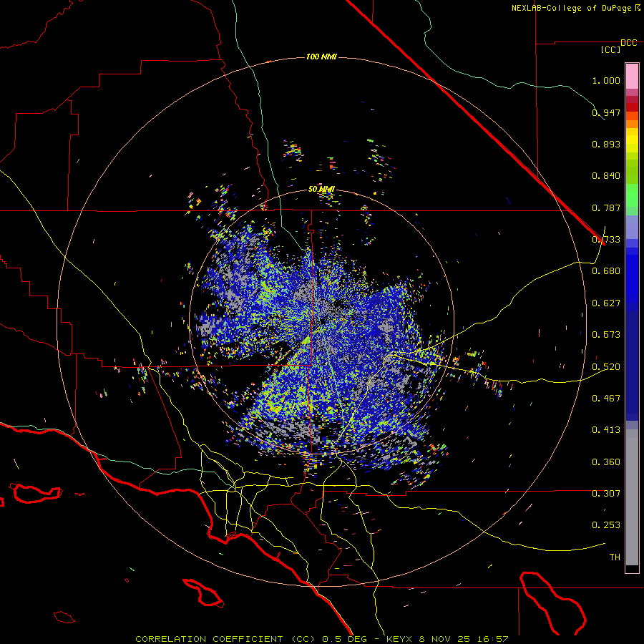Click the DCC label above the legend

(x=629, y=43)
